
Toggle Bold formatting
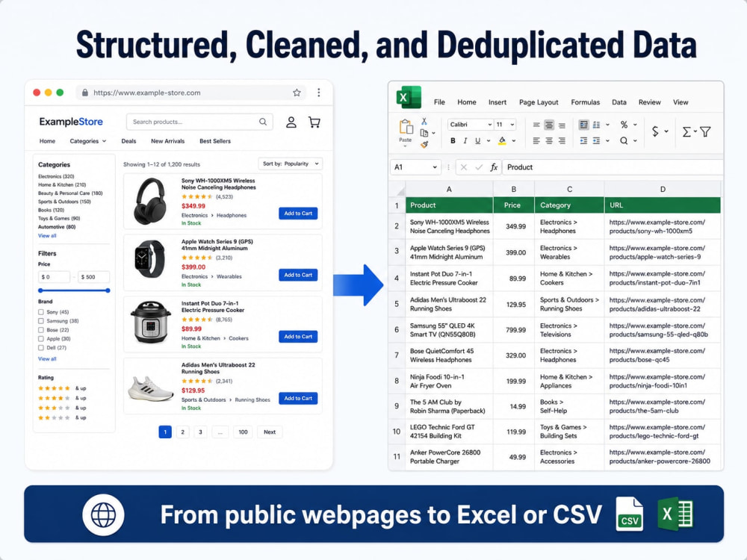[x=453, y=140]
